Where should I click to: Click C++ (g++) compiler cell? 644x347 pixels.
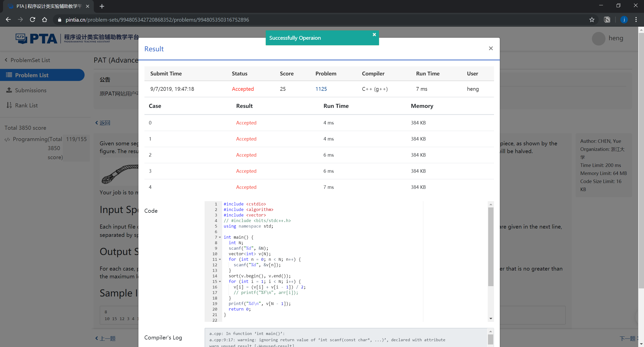pos(375,89)
